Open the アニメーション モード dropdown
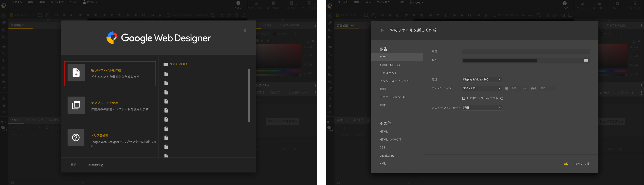Viewport: 644px width, 185px height. (x=481, y=108)
